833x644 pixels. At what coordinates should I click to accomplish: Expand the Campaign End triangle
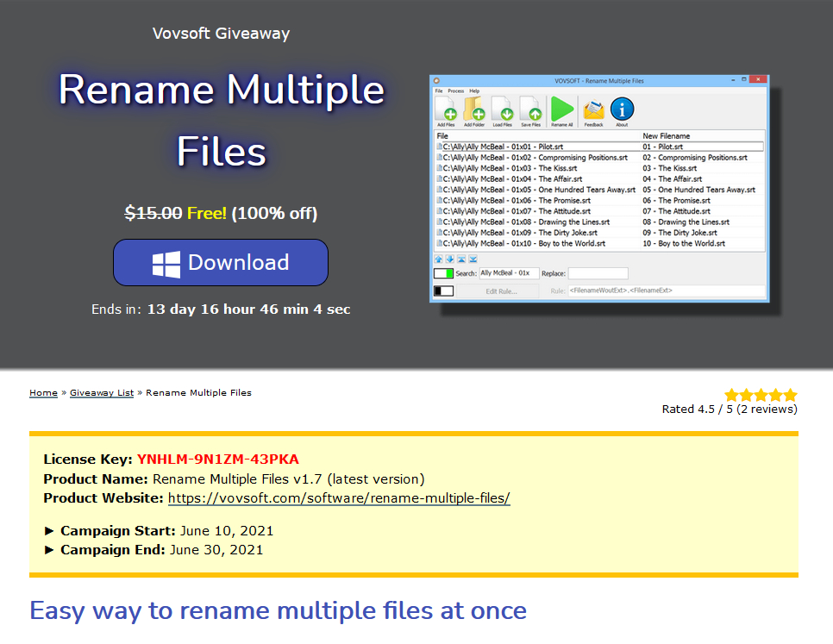(x=49, y=550)
